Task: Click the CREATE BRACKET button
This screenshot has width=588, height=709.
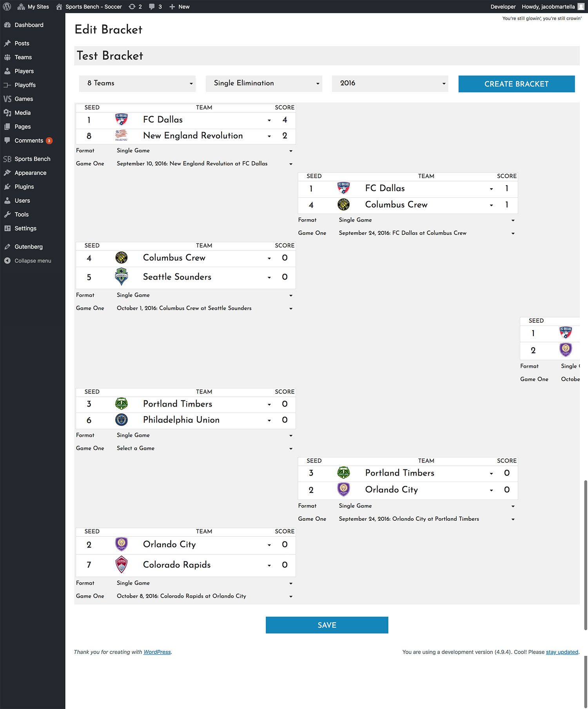Action: pyautogui.click(x=516, y=84)
